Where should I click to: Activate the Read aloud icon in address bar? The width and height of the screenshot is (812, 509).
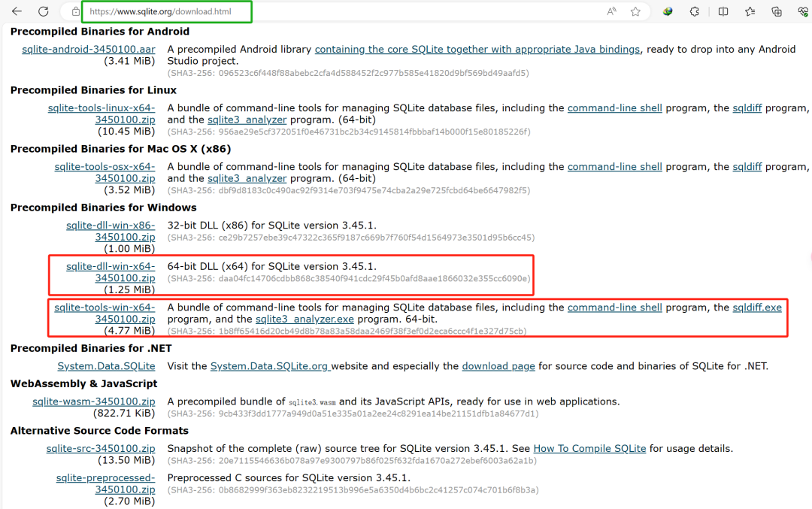pos(611,11)
